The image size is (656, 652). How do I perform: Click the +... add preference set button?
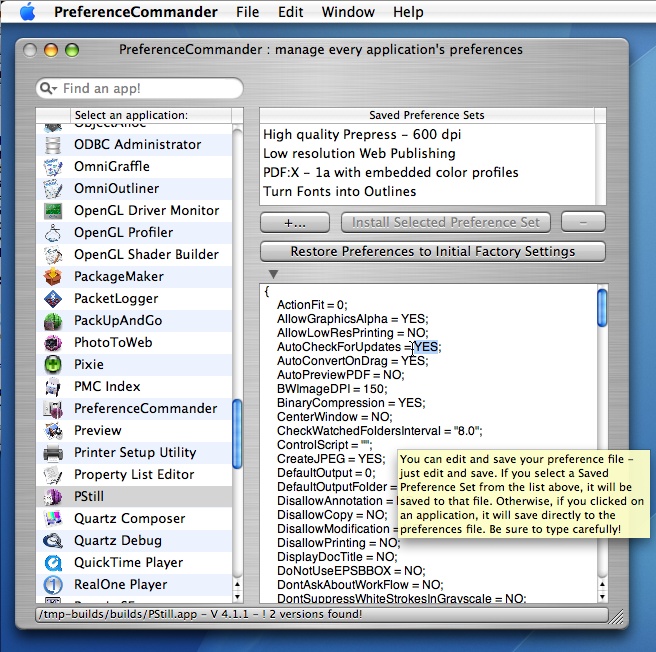pyautogui.click(x=295, y=223)
